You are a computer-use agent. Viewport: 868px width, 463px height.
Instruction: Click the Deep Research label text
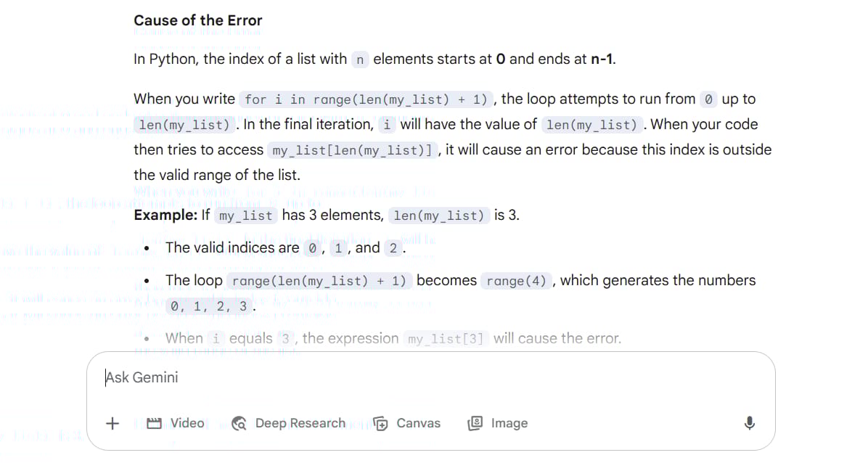[300, 424]
